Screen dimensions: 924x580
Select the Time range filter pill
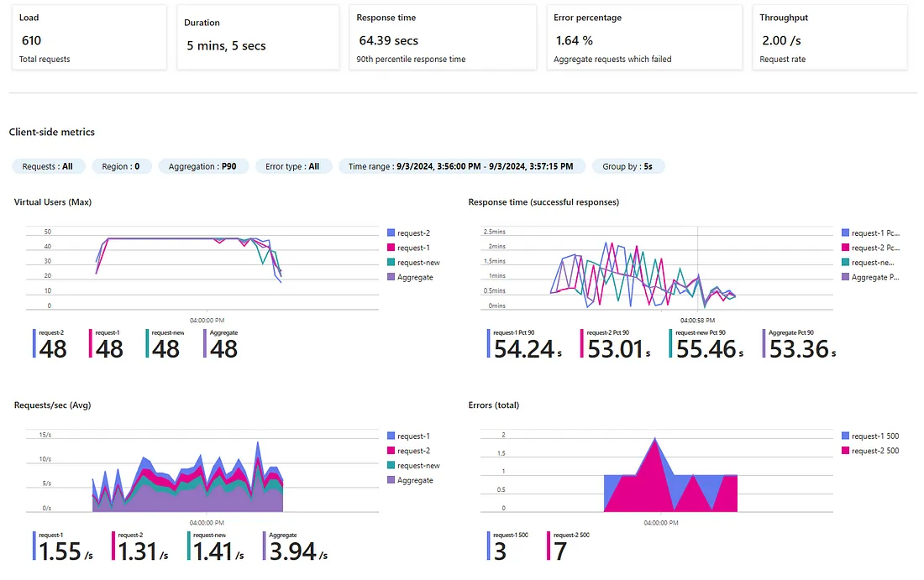coord(461,166)
